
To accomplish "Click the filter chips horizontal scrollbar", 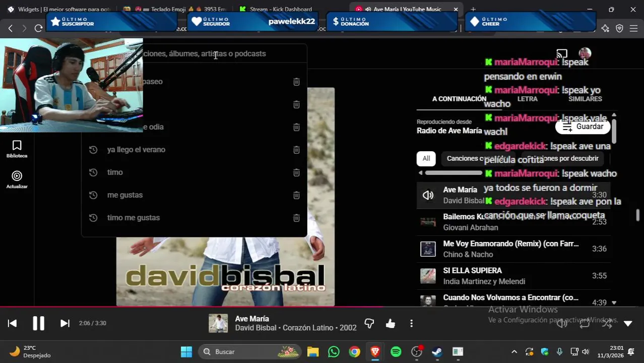I will click(x=454, y=173).
